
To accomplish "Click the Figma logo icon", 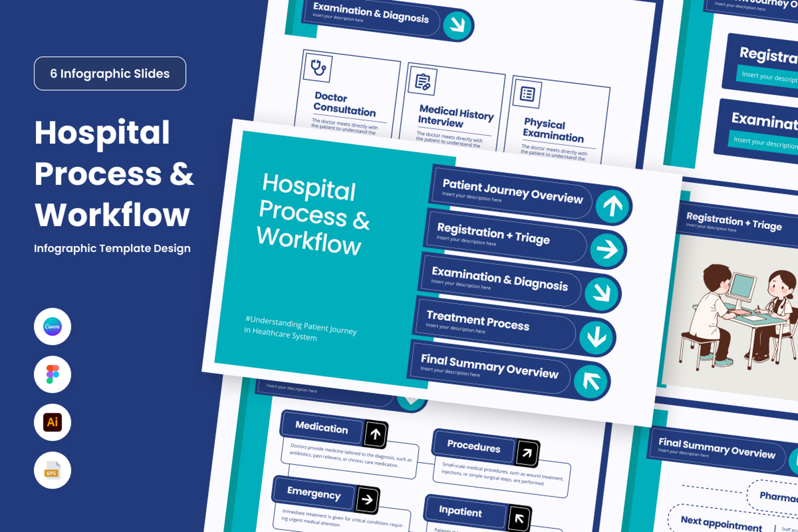I will (52, 375).
